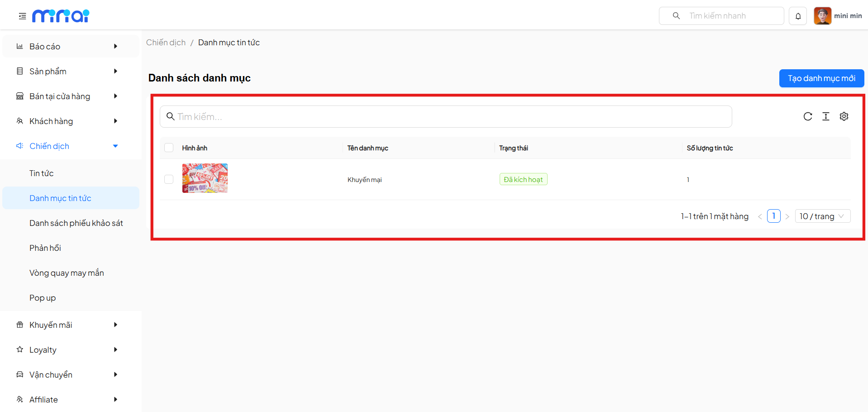Click the refresh list icon
Image resolution: width=868 pixels, height=412 pixels.
coord(807,117)
